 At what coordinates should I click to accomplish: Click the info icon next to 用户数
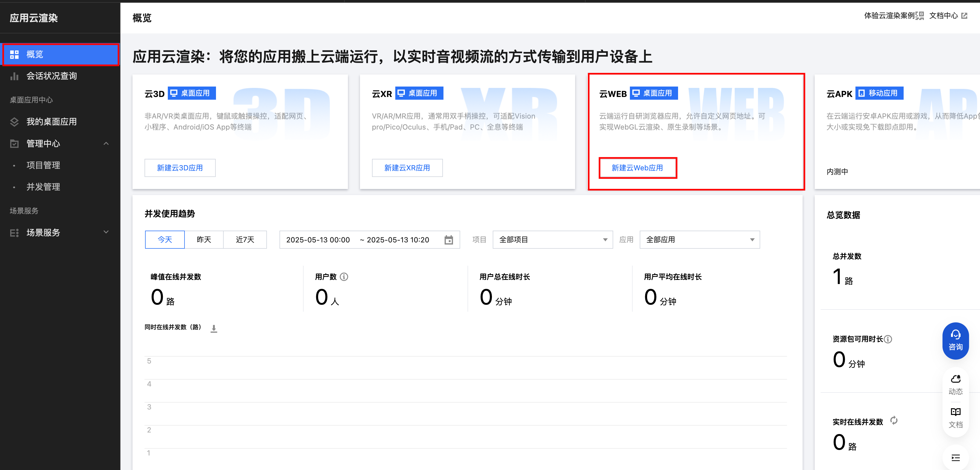click(x=344, y=277)
